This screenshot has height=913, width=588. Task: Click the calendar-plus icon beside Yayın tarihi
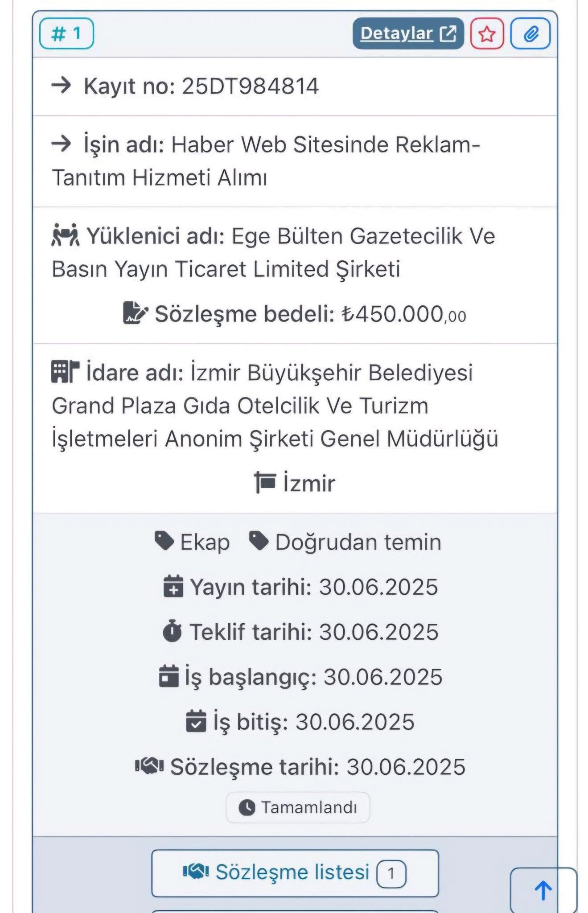click(173, 586)
